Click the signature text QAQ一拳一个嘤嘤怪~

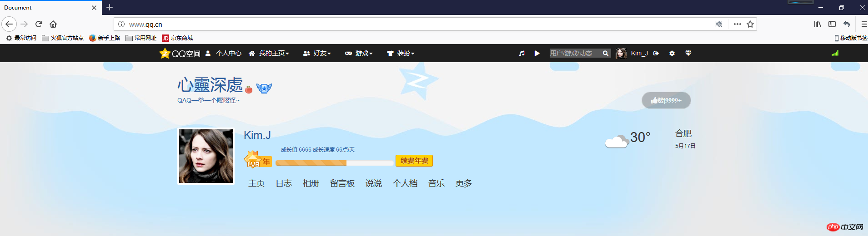tap(208, 100)
